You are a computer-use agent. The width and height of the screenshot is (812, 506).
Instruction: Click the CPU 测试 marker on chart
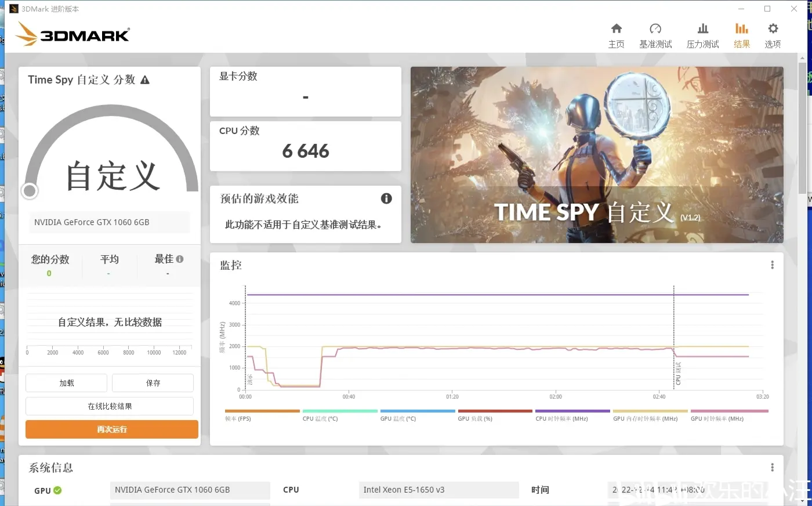click(x=677, y=374)
